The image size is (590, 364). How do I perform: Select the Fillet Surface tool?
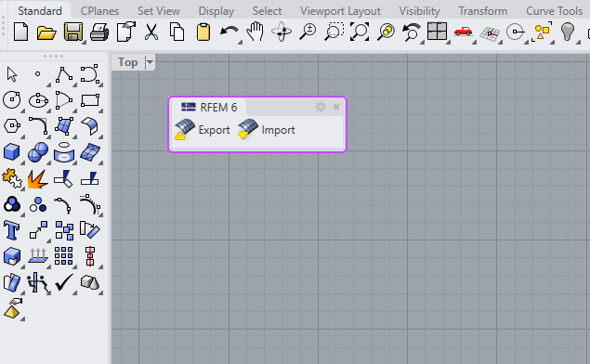89,126
